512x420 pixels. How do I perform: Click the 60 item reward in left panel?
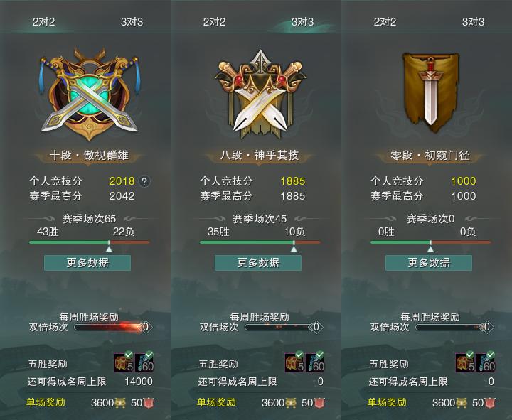[144, 362]
